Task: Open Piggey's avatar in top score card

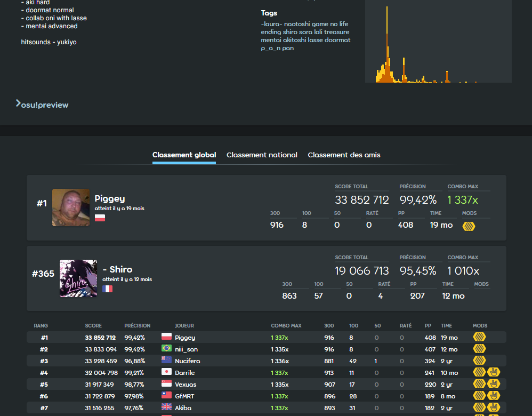Action: pyautogui.click(x=70, y=207)
